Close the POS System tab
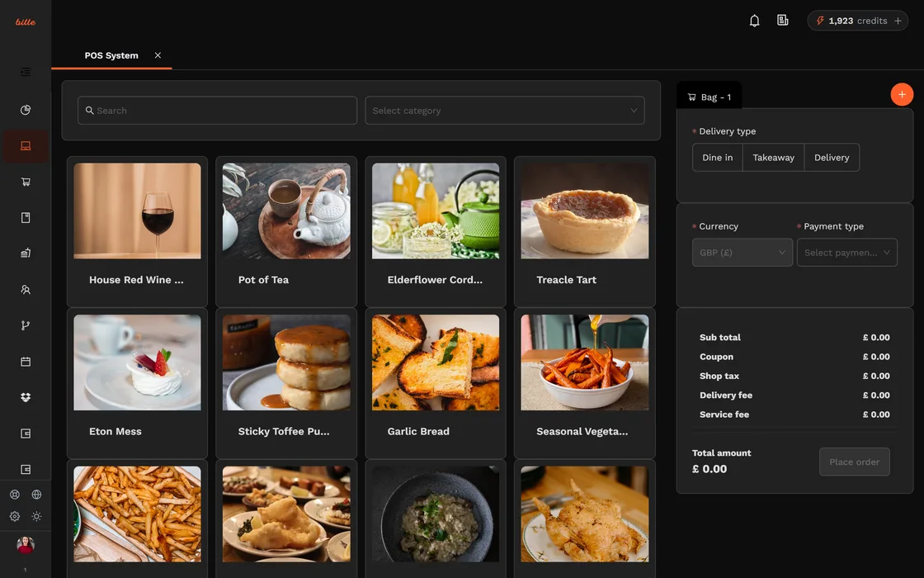This screenshot has width=924, height=578. click(158, 54)
